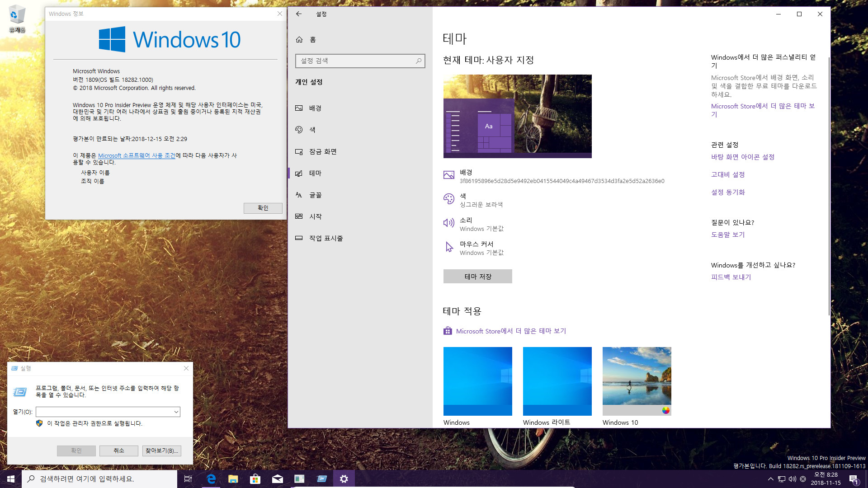The height and width of the screenshot is (488, 868).
Task: Show hidden tray icons chevron
Action: pyautogui.click(x=770, y=479)
